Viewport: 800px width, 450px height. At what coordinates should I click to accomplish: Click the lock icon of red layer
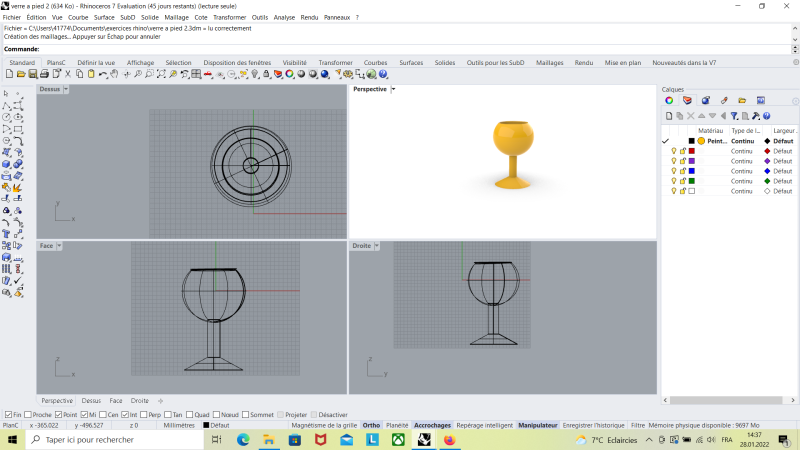[x=682, y=151]
